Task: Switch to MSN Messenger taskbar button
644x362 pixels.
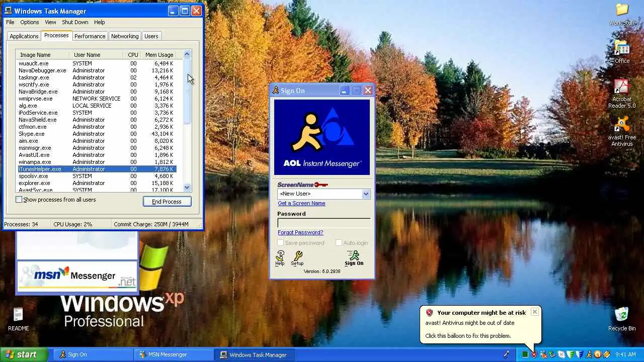Action: tap(174, 354)
